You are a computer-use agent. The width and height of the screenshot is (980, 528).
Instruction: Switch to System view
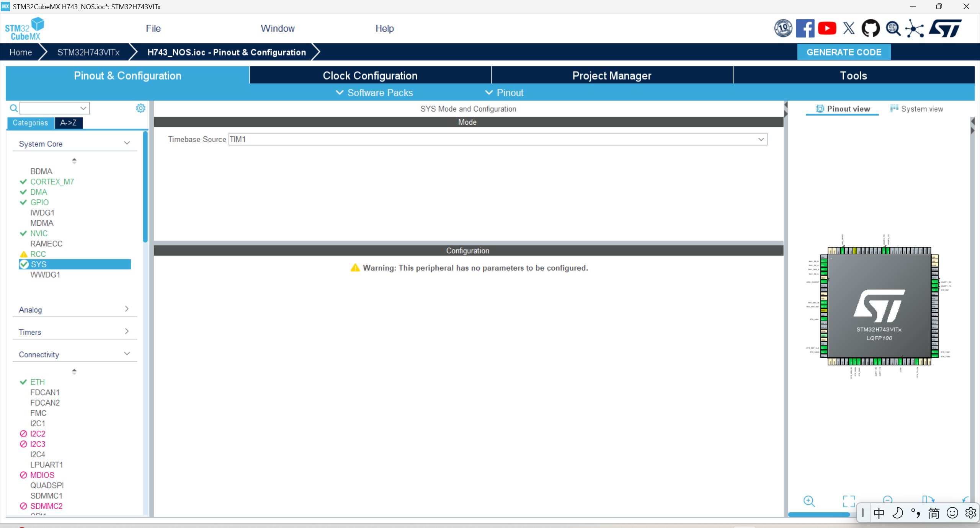[916, 109]
